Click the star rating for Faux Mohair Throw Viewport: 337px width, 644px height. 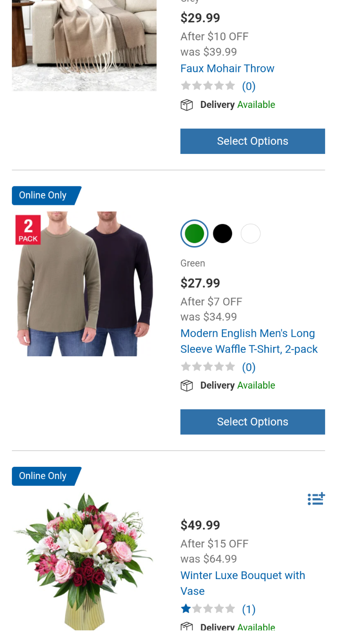(x=208, y=86)
